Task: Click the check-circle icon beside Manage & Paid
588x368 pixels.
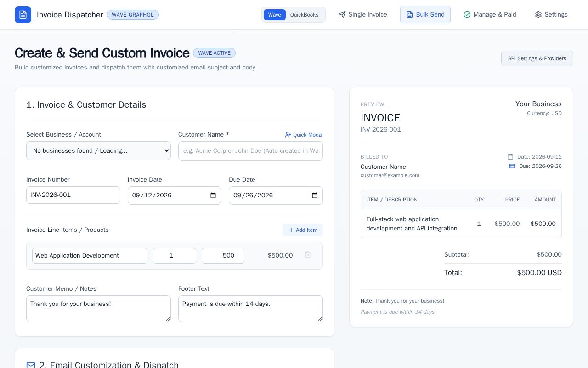Action: pyautogui.click(x=467, y=15)
